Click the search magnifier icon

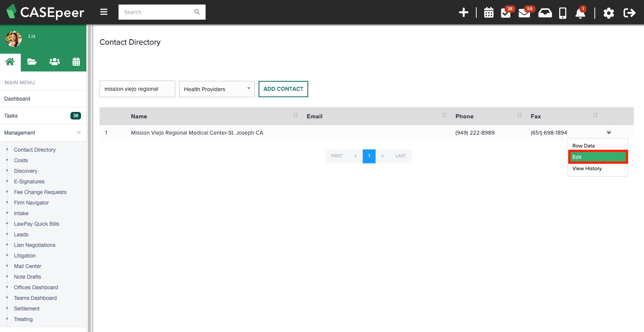coord(197,12)
